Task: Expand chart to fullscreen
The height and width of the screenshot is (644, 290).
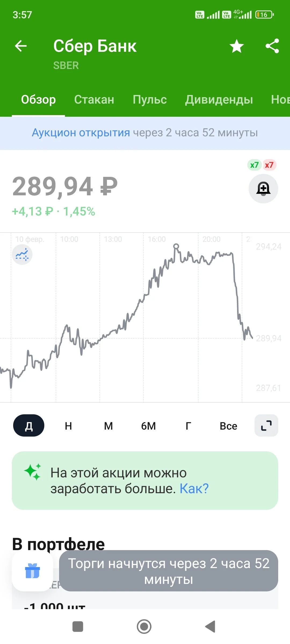Action: [x=266, y=426]
